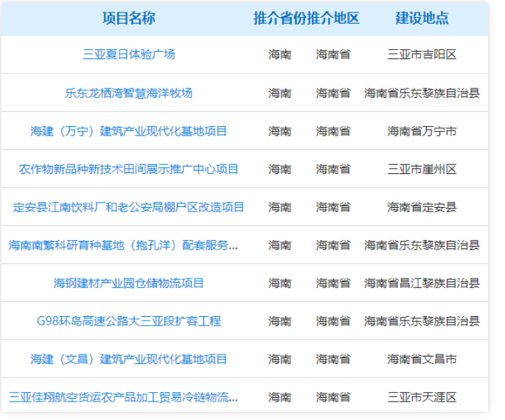Select 海南省乐东黎族自治县 in the 乐东龙栖湾 row
The width and height of the screenshot is (505, 420).
pyautogui.click(x=422, y=93)
